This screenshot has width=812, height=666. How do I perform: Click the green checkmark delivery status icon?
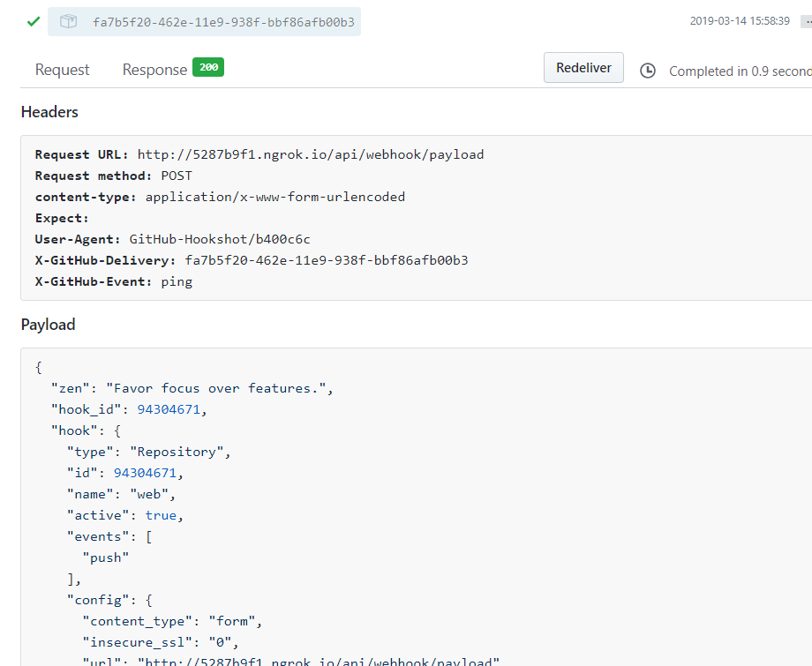34,22
